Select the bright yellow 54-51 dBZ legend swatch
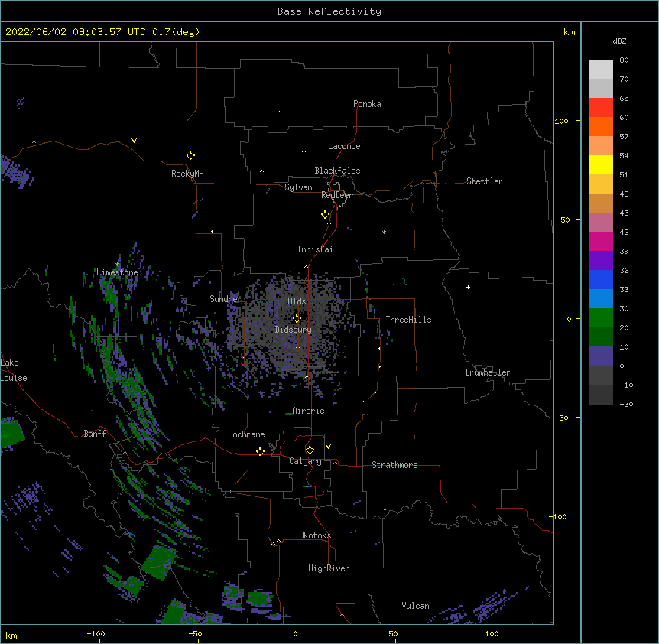The image size is (659, 644). tap(601, 164)
